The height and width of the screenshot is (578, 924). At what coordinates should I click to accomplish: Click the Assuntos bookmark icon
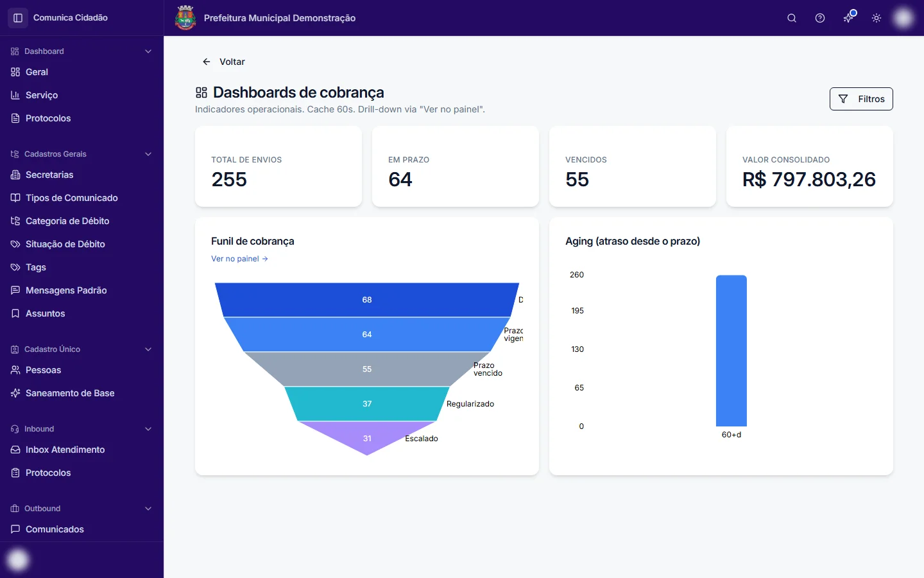click(15, 313)
